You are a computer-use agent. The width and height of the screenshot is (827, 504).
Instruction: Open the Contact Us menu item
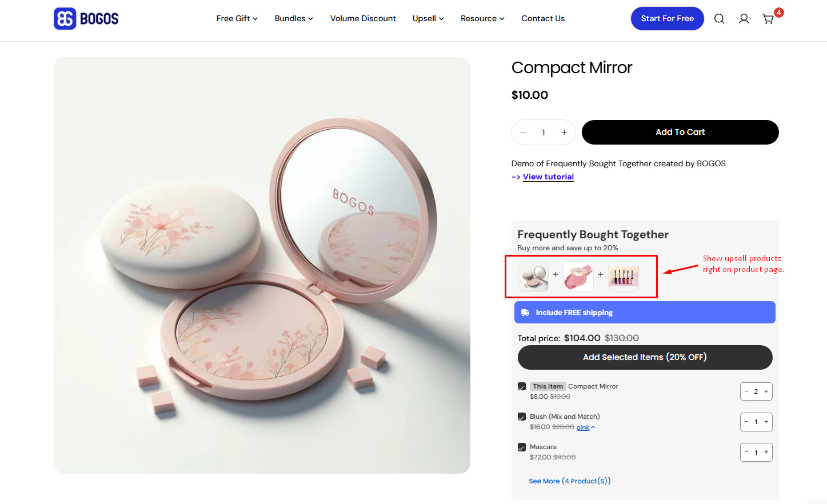pyautogui.click(x=543, y=18)
